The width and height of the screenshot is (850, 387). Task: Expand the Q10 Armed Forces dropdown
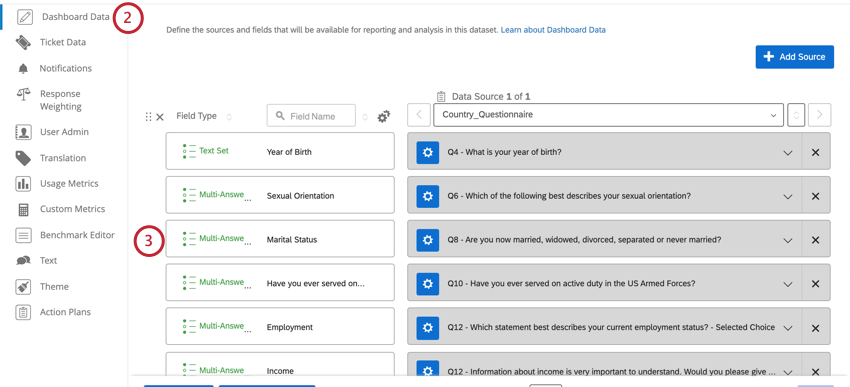788,285
